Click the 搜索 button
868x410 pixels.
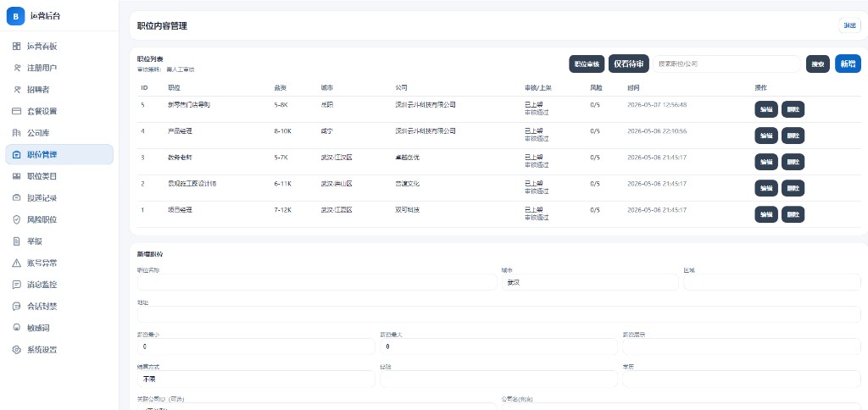[x=818, y=64]
